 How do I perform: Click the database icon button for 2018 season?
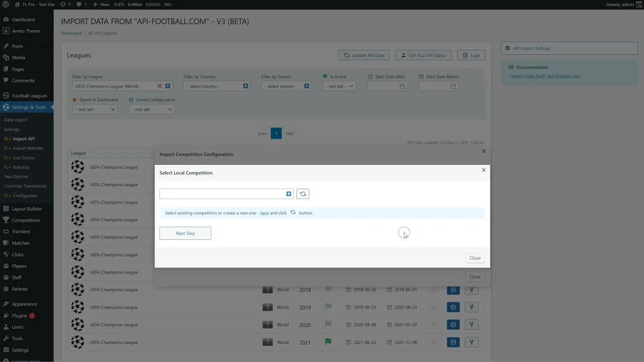click(x=453, y=290)
